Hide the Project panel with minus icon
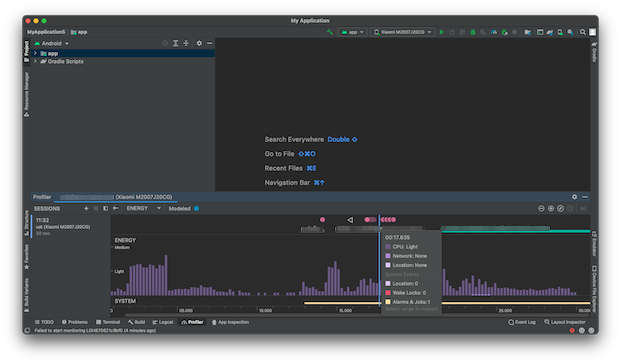The height and width of the screenshot is (364, 621). [210, 43]
